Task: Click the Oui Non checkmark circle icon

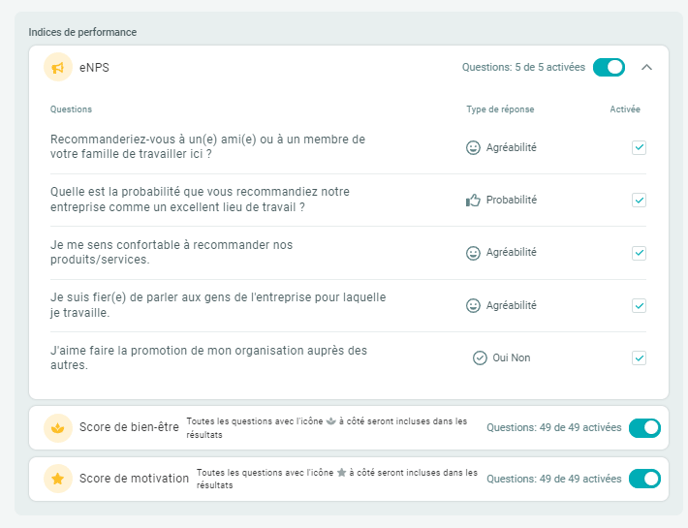Action: [480, 358]
